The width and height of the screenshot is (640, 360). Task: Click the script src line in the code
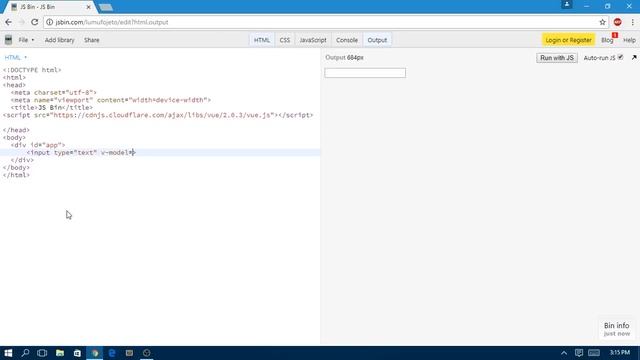pos(158,115)
